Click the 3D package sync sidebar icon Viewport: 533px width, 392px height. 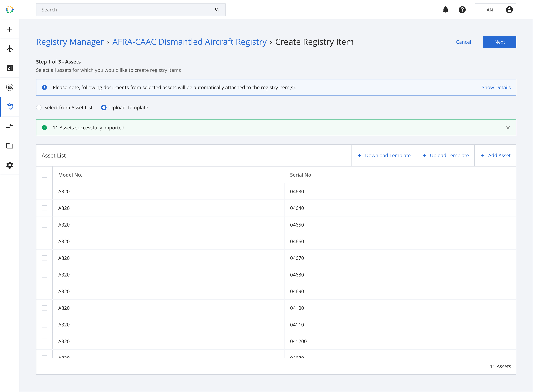point(10,88)
